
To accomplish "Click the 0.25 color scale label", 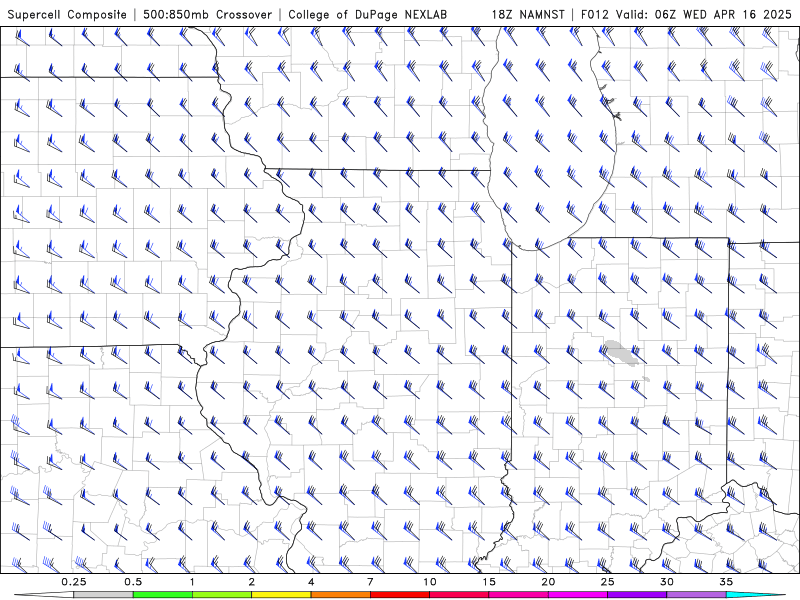I will tap(73, 582).
